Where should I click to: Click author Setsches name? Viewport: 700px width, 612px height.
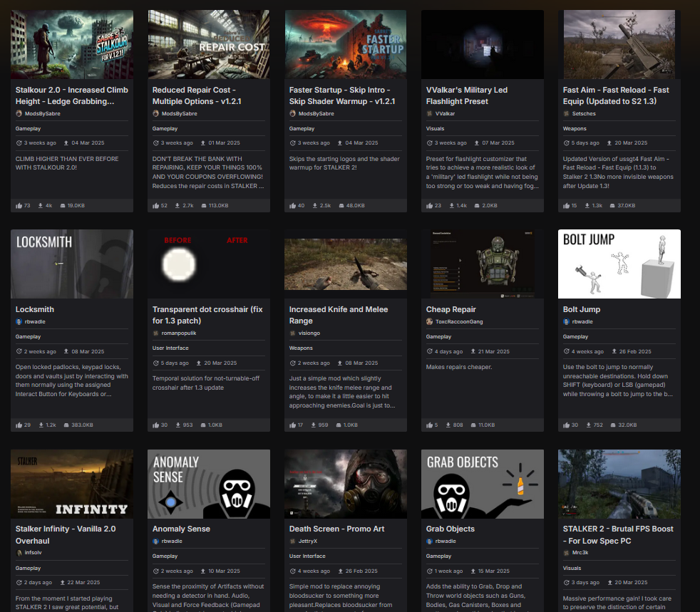coord(584,113)
